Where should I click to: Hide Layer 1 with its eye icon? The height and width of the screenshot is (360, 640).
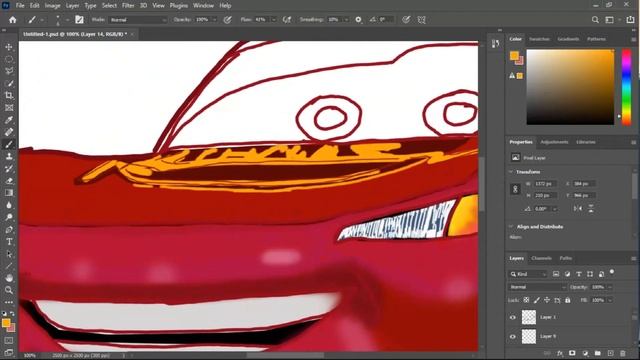(x=513, y=317)
